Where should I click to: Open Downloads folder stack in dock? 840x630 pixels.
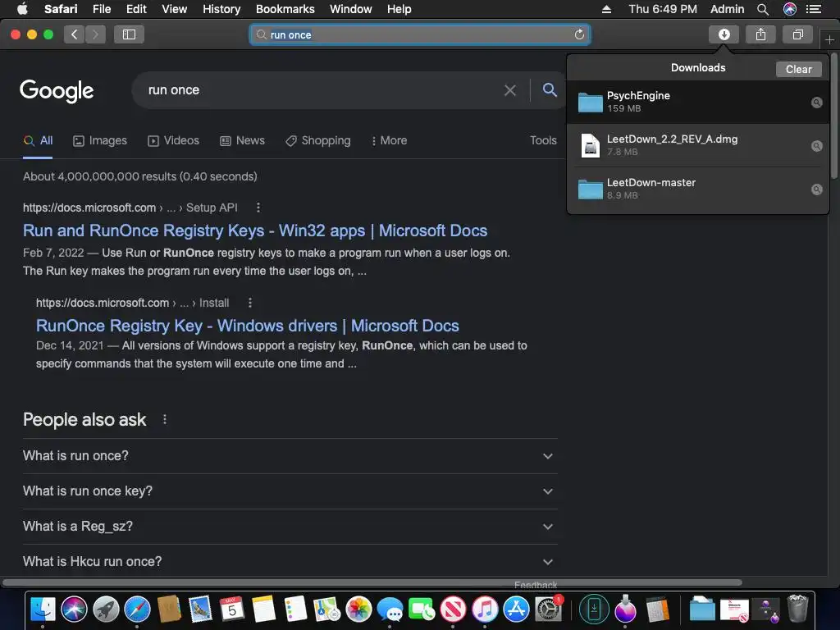[702, 609]
